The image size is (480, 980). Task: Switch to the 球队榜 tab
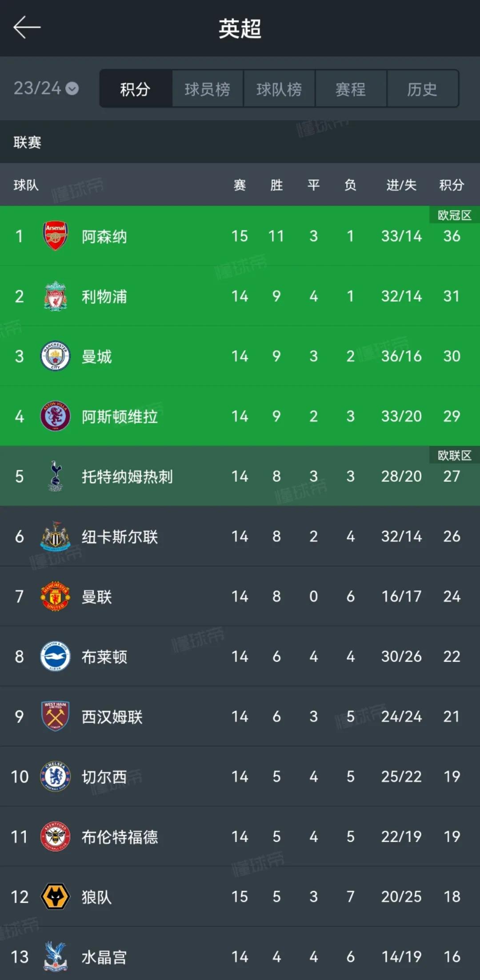279,89
